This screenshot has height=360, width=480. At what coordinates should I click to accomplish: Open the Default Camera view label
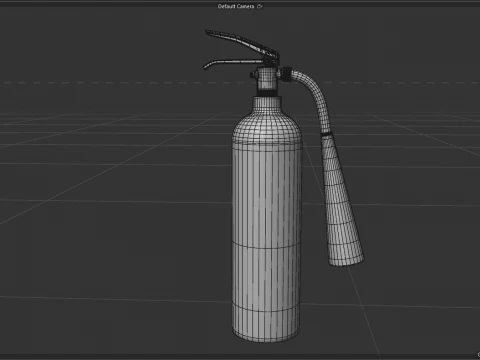[236, 6]
